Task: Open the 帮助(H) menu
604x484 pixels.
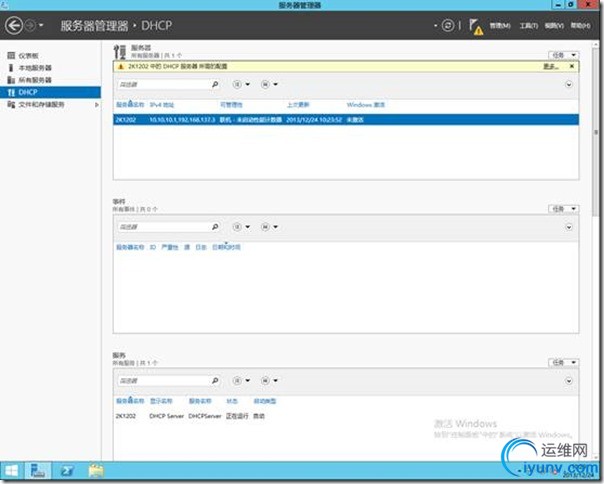Action: point(581,26)
